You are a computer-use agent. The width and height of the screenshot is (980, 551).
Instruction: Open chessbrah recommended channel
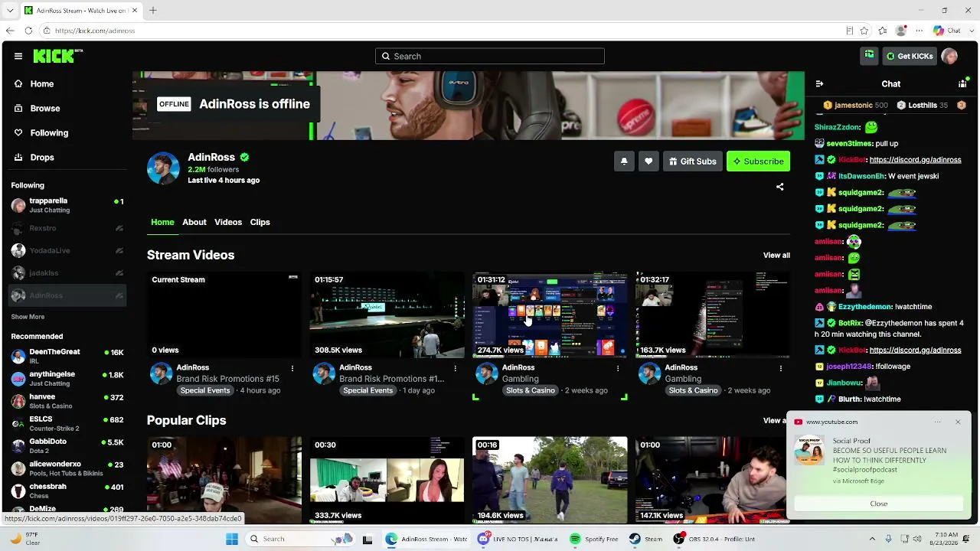point(67,491)
